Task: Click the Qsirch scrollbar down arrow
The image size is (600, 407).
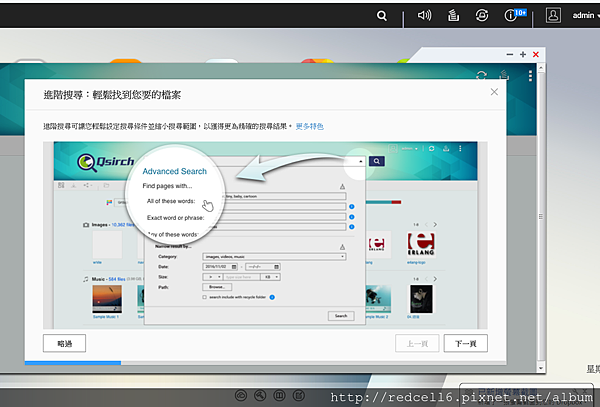Action: 541,368
